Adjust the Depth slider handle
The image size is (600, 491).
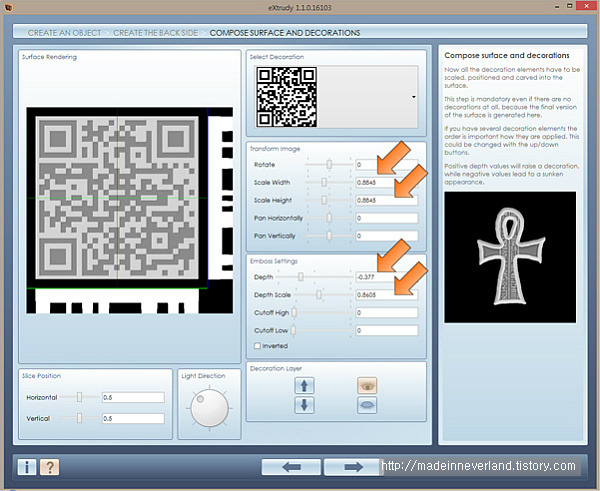click(x=301, y=277)
